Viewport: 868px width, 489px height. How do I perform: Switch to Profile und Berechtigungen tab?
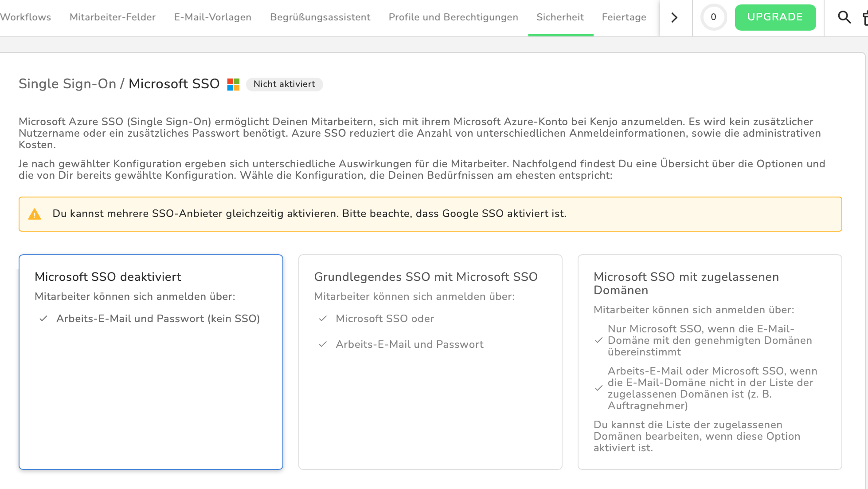tap(453, 17)
